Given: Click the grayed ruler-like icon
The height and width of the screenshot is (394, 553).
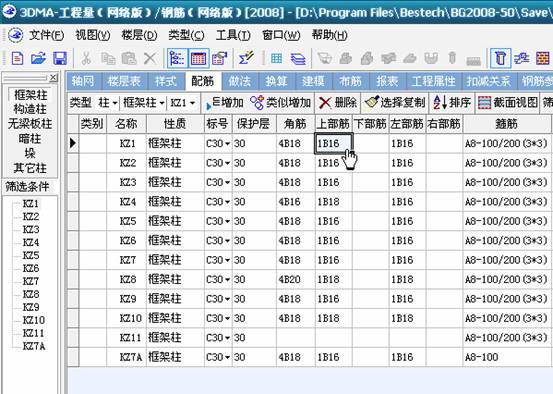Looking at the screenshot, I should tap(473, 61).
